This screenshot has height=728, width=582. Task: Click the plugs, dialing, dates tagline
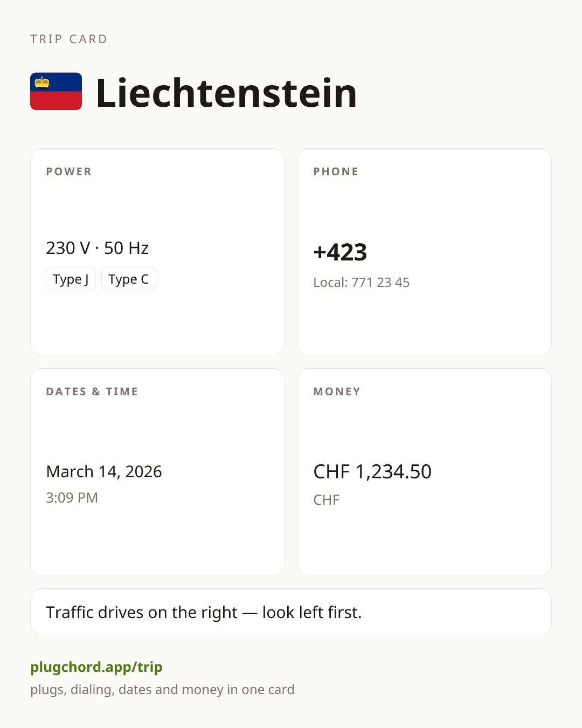point(162,690)
